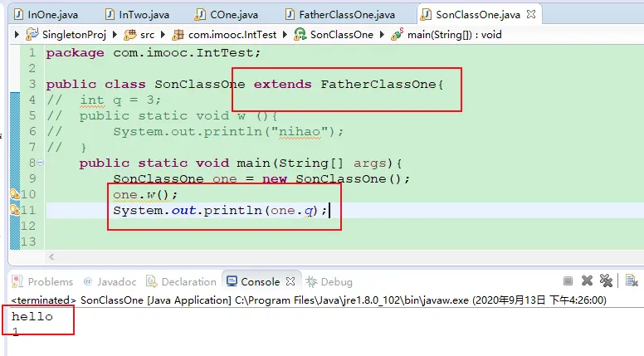This screenshot has height=356, width=644.
Task: Click the SingletonProj project icon
Action: point(32,34)
